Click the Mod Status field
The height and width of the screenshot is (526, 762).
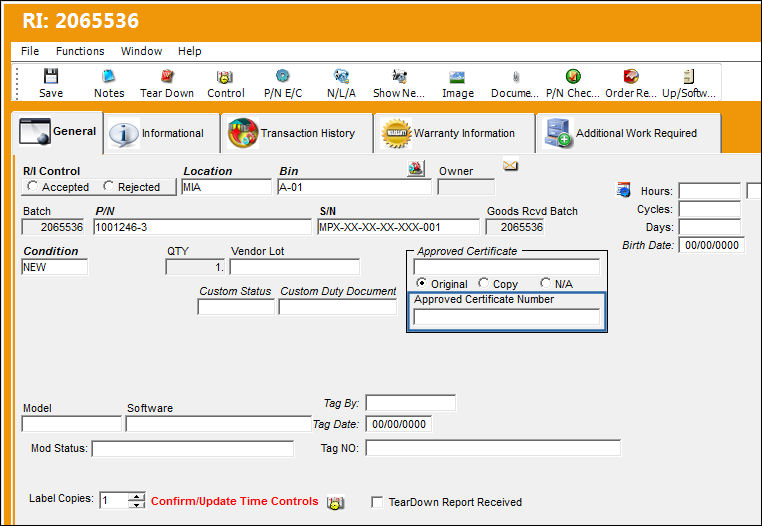coord(192,448)
